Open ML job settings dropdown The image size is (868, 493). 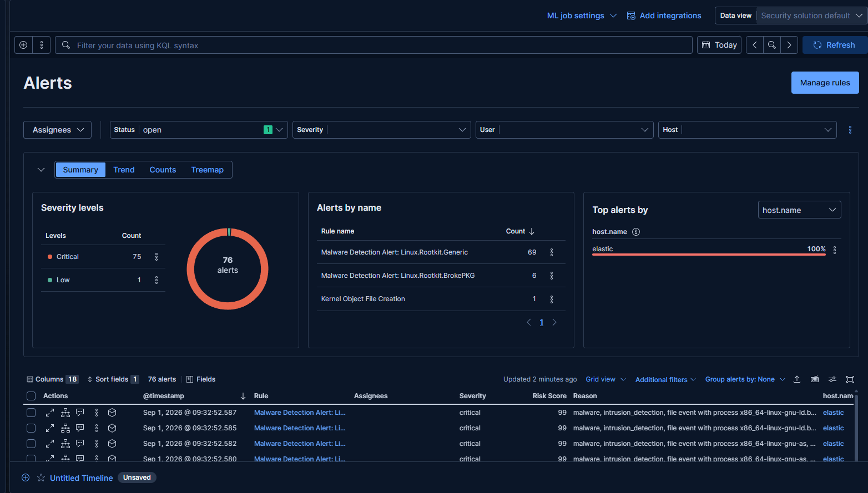coord(582,16)
